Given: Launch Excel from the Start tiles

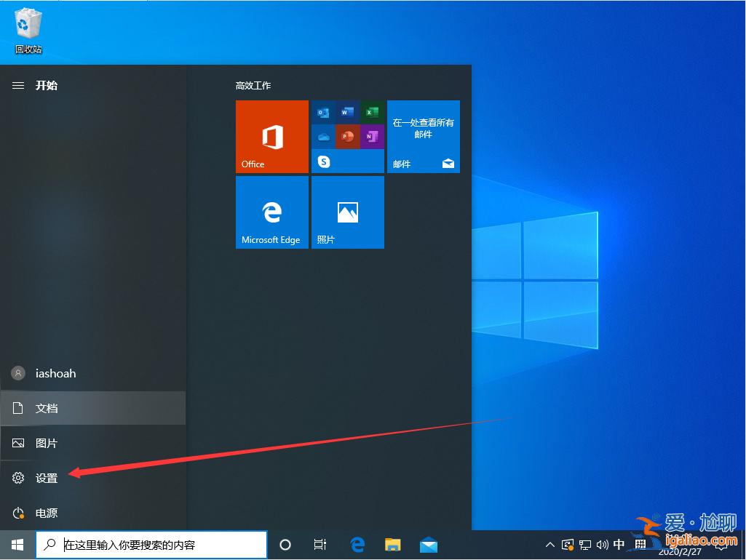Looking at the screenshot, I should coord(371,113).
